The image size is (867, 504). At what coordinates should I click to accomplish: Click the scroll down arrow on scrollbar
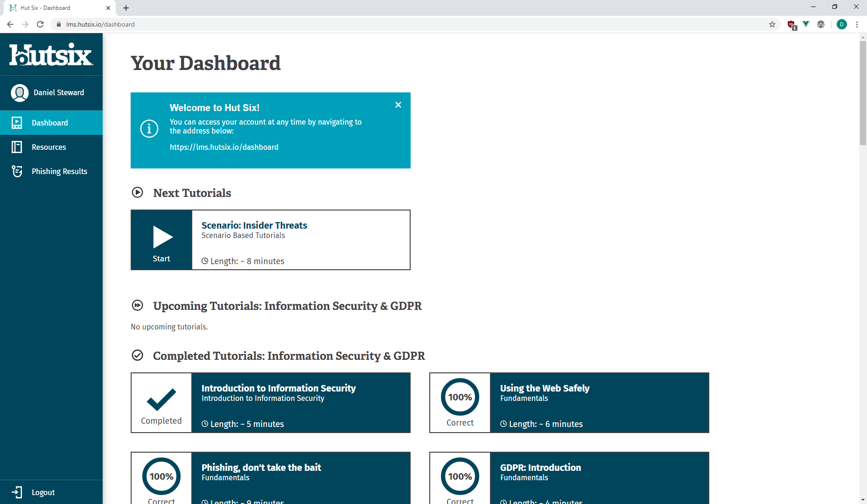(863, 500)
